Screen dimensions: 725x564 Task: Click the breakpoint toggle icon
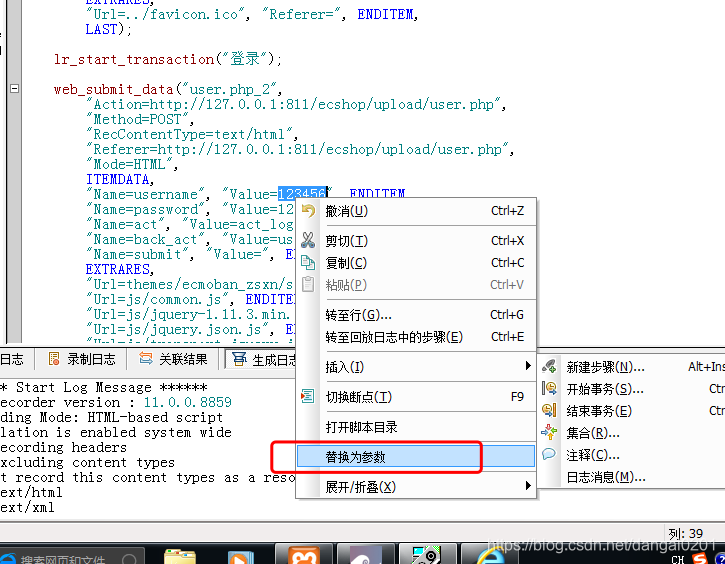pyautogui.click(x=308, y=396)
